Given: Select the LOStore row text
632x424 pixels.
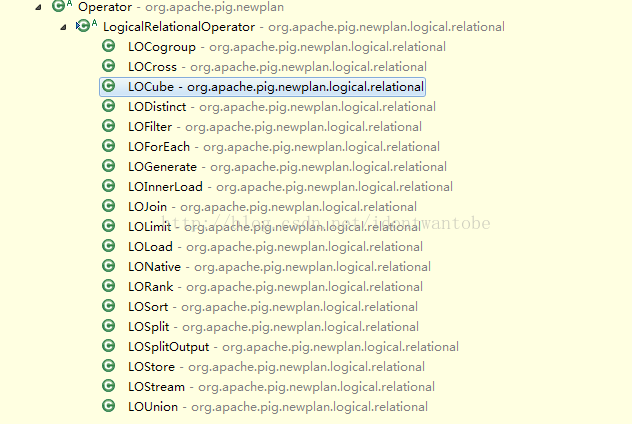Looking at the screenshot, I should [276, 367].
